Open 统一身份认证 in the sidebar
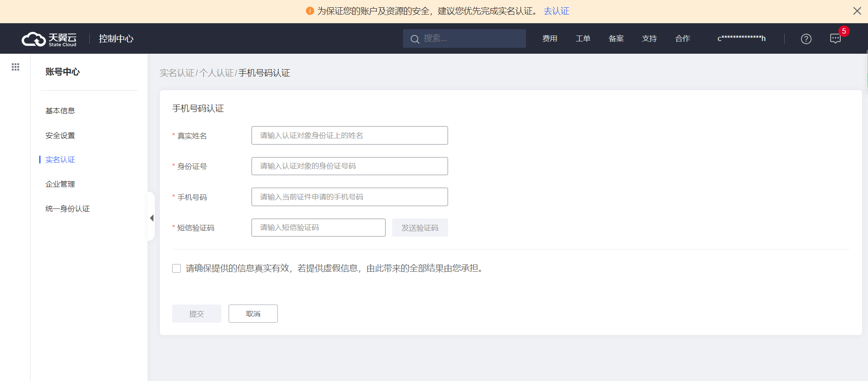Screen dimensions: 868x381 click(67, 208)
